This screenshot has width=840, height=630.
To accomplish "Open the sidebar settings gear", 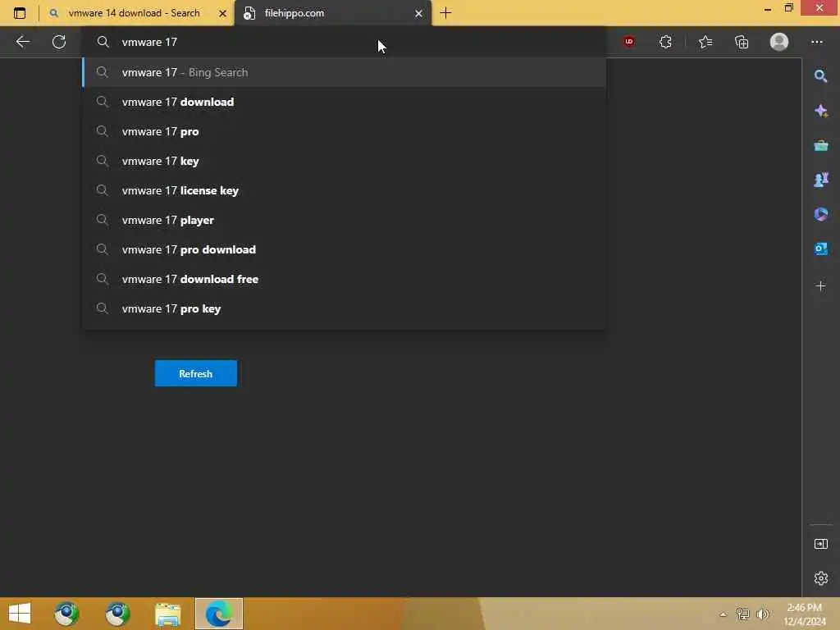I will coord(820,578).
